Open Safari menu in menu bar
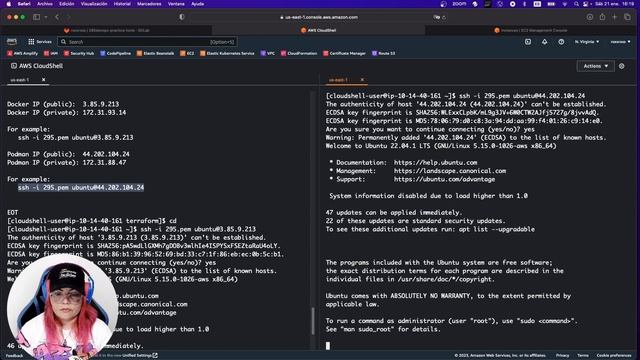The width and height of the screenshot is (640, 360). pyautogui.click(x=24, y=4)
